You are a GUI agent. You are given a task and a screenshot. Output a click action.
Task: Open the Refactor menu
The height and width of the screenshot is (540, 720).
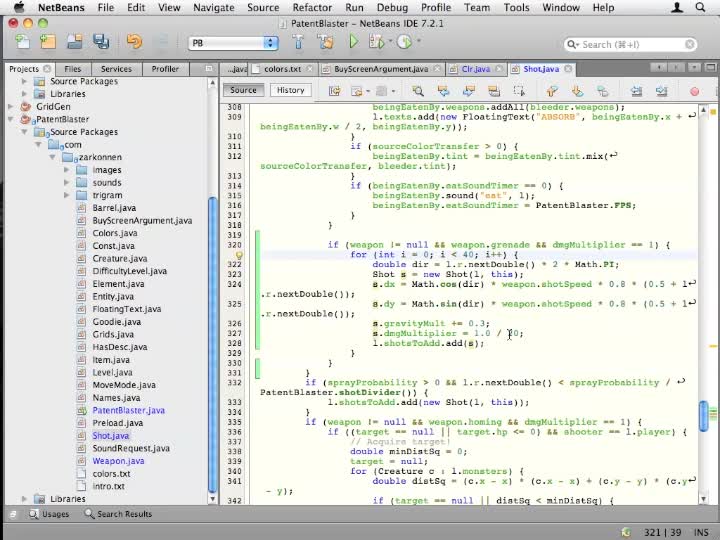coord(312,8)
